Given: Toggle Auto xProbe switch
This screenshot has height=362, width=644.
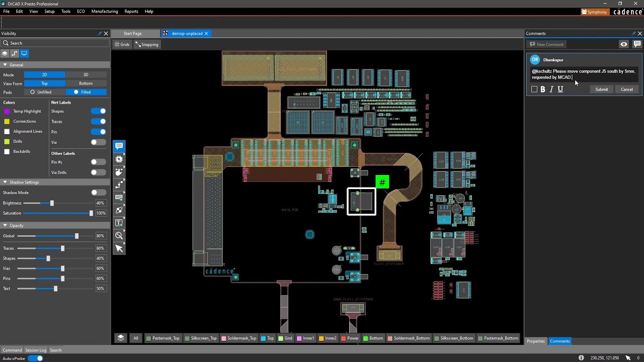Looking at the screenshot, I should coord(35,358).
